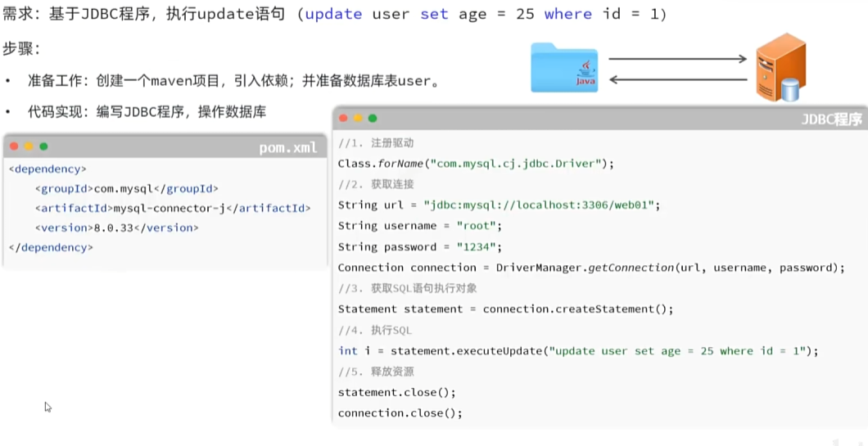Click the connection.close() line
868x446 pixels.
pyautogui.click(x=400, y=413)
